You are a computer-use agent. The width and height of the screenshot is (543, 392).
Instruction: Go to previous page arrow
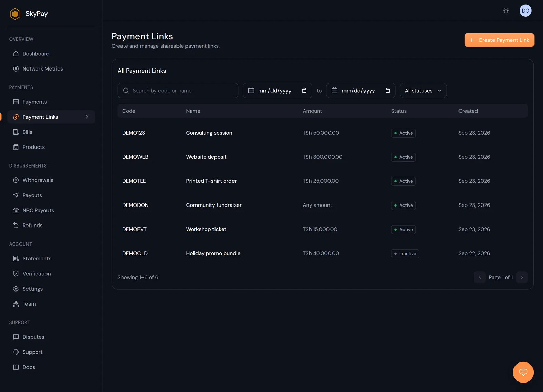click(x=480, y=277)
